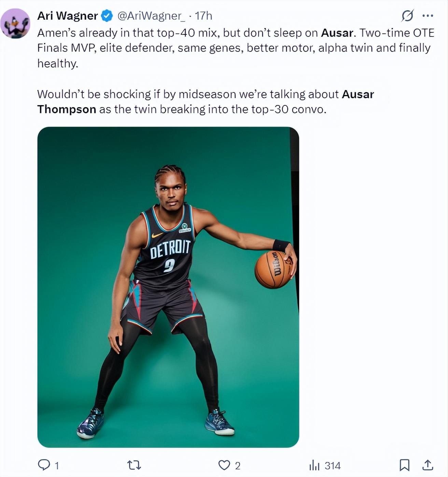The image size is (448, 477).
Task: Click the "Wouldn't be shocking" paragraph text
Action: 188,94
